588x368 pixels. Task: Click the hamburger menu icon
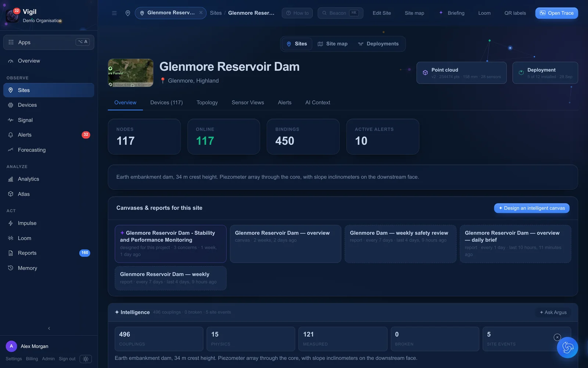point(114,13)
